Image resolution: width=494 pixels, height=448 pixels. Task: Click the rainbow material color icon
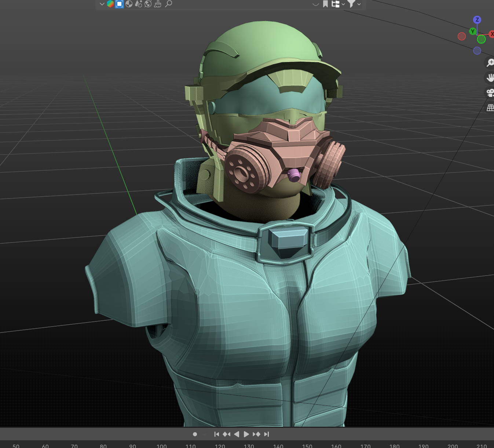110,4
